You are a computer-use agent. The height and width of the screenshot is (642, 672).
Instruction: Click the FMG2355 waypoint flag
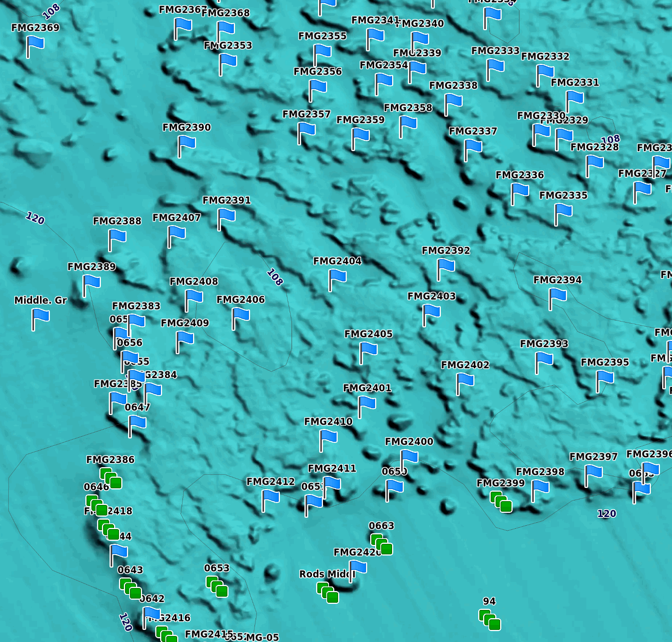[x=322, y=55]
